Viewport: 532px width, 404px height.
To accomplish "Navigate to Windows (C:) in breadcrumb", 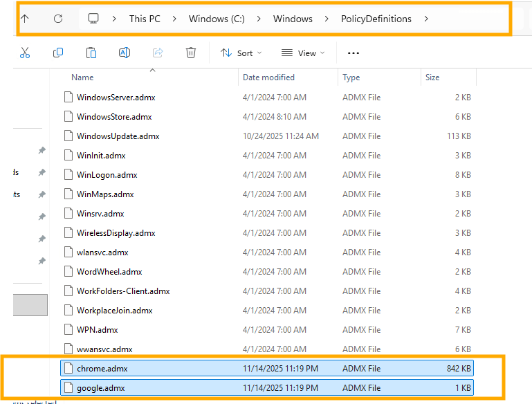I will tap(215, 19).
